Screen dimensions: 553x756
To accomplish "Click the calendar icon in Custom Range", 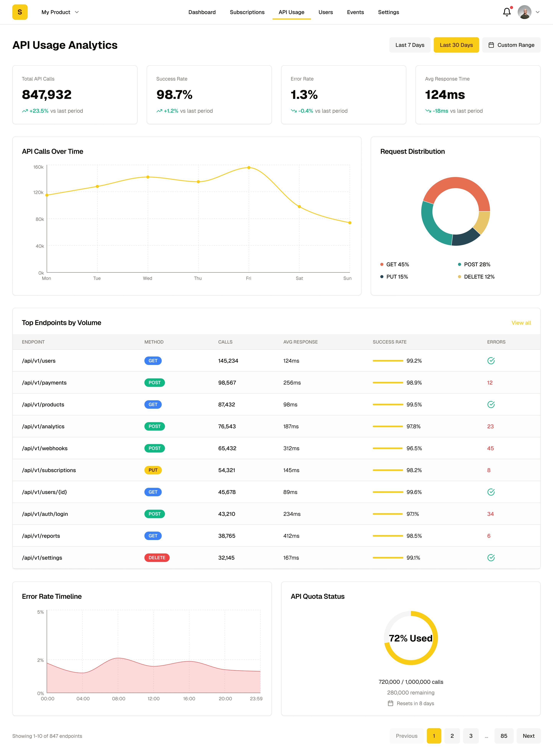I will coord(491,45).
